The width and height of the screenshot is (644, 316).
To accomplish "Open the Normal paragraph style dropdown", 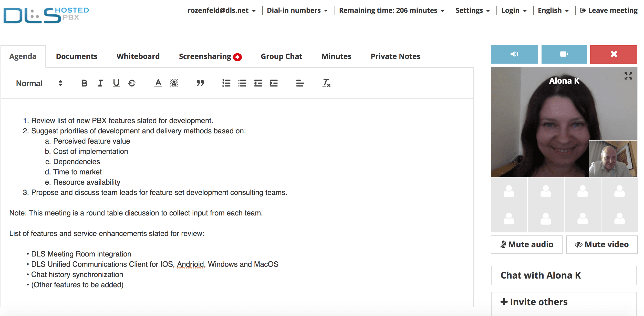I will [39, 83].
